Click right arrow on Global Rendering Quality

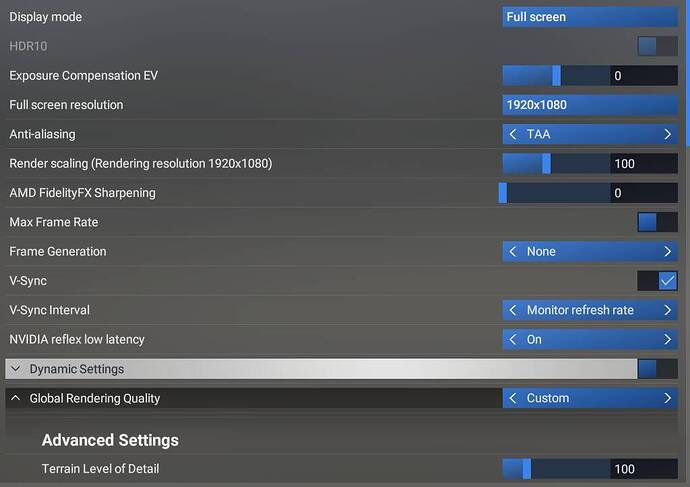pyautogui.click(x=667, y=398)
